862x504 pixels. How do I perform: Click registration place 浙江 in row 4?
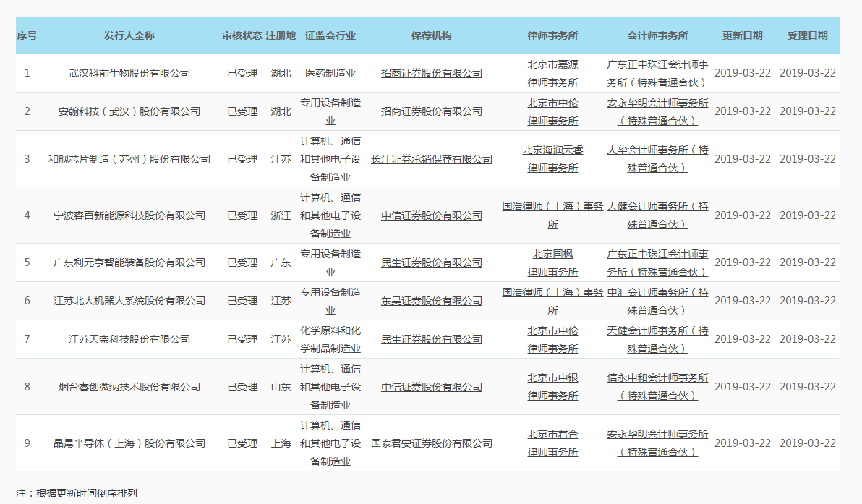[281, 215]
